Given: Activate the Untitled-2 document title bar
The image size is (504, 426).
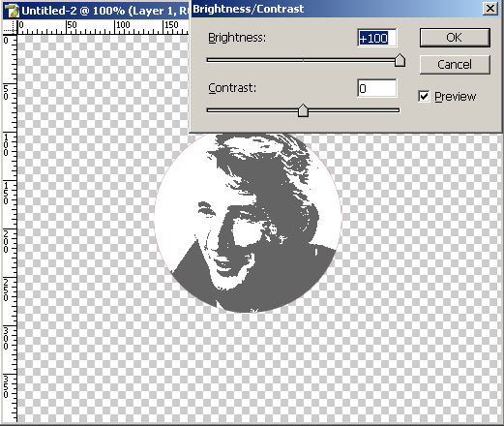Looking at the screenshot, I should (96, 11).
